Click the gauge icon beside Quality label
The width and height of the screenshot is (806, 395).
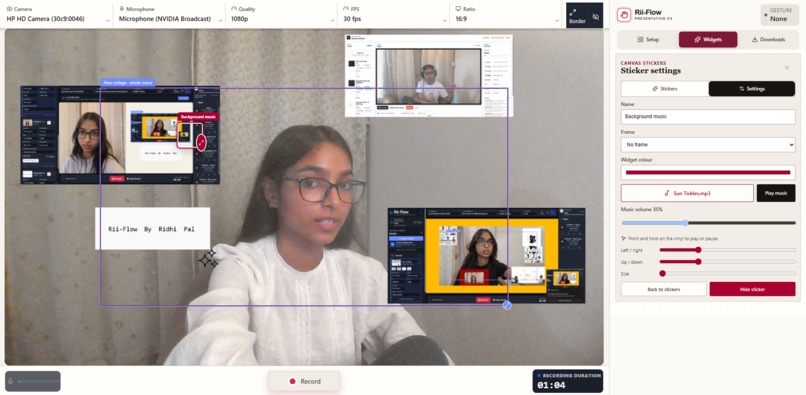coord(234,9)
